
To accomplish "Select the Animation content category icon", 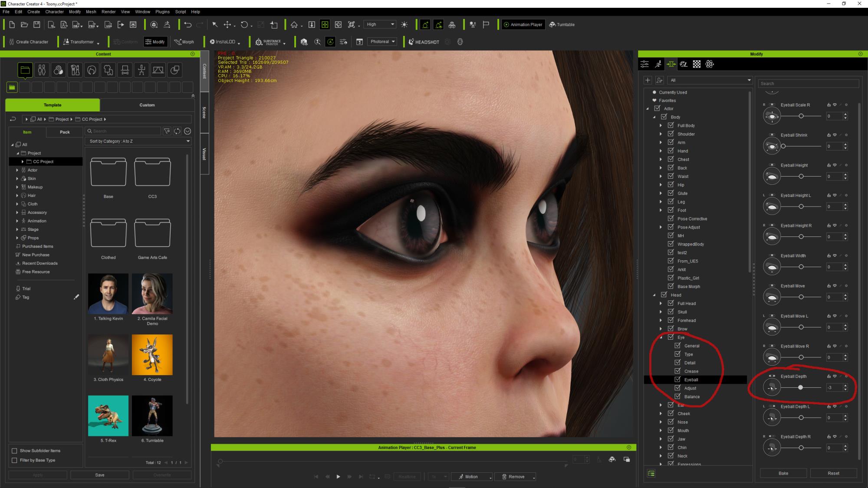I will tap(141, 70).
